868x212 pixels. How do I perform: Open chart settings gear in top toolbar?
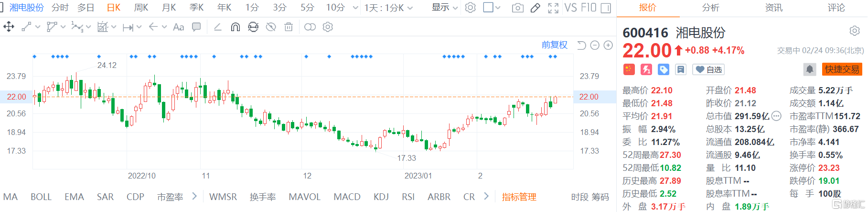471,8
